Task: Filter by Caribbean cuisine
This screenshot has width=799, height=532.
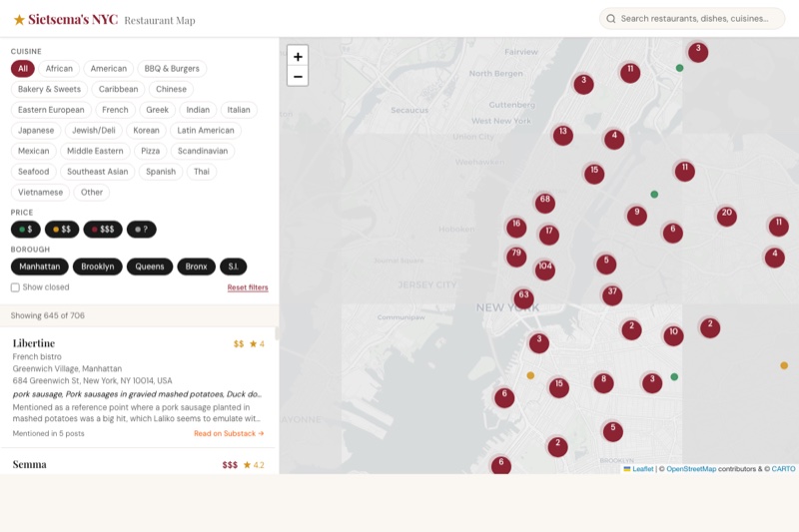Action: [x=118, y=89]
